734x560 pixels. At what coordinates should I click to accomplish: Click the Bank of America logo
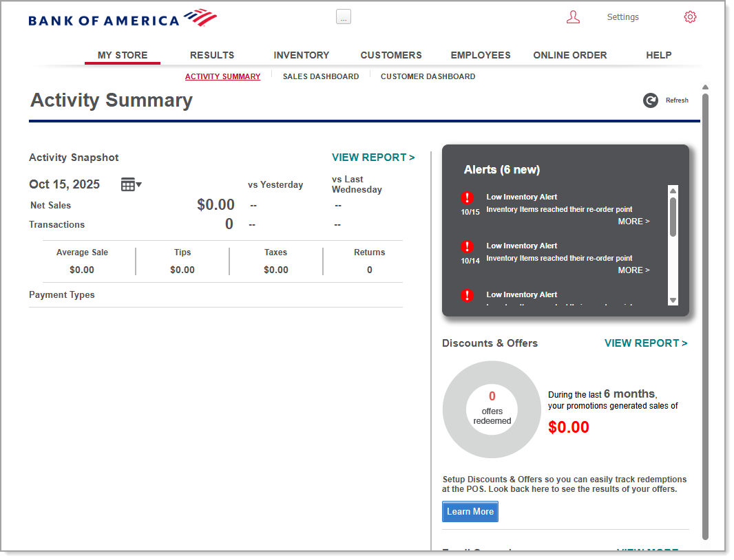pyautogui.click(x=123, y=19)
